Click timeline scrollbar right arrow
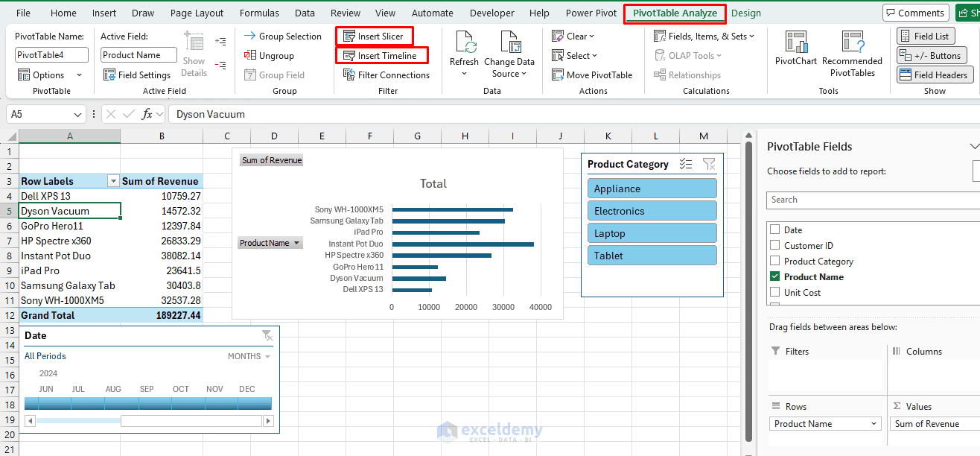Screen dimensions: 980x456 click(x=267, y=421)
